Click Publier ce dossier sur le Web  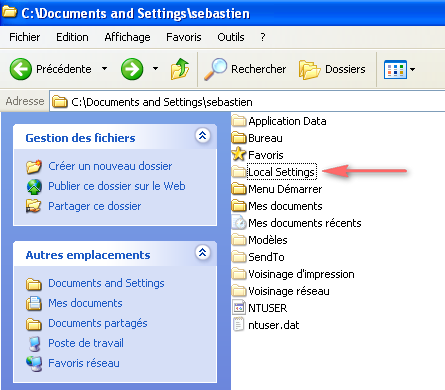[x=117, y=186]
